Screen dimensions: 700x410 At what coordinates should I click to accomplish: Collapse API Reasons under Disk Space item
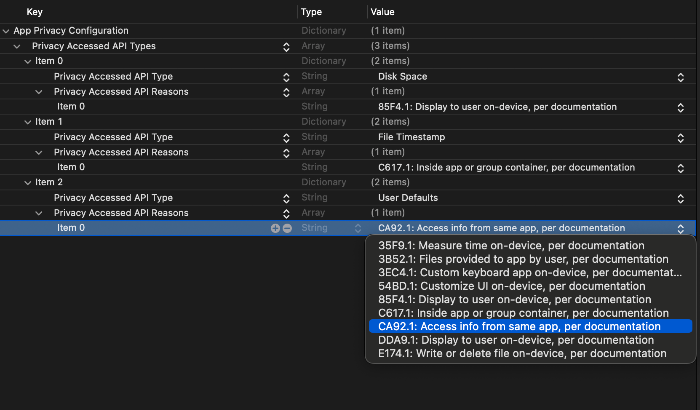[39, 92]
